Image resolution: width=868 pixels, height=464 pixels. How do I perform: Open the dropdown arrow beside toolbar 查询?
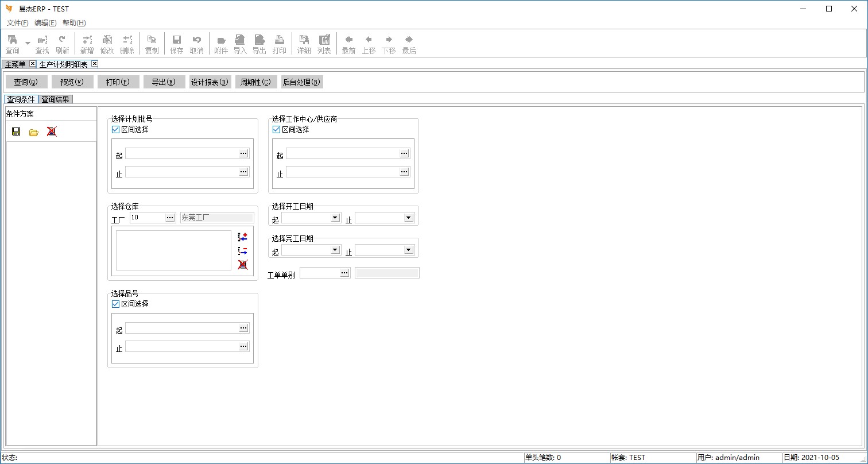28,44
